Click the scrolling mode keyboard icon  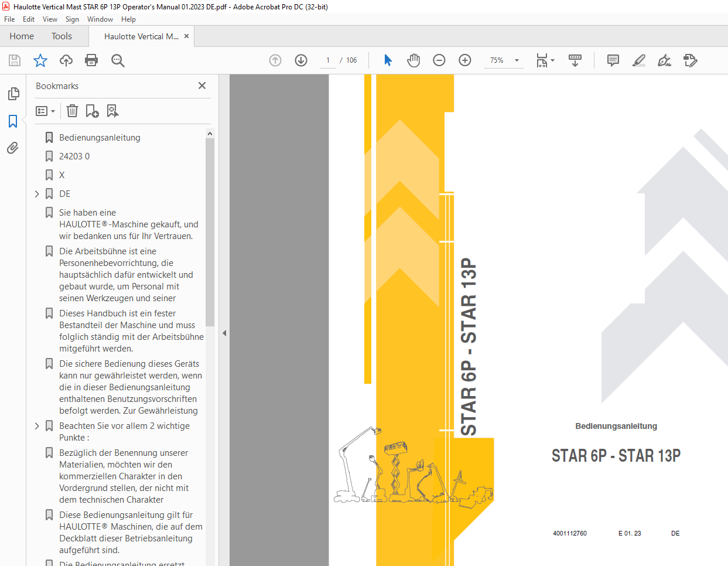click(x=575, y=60)
